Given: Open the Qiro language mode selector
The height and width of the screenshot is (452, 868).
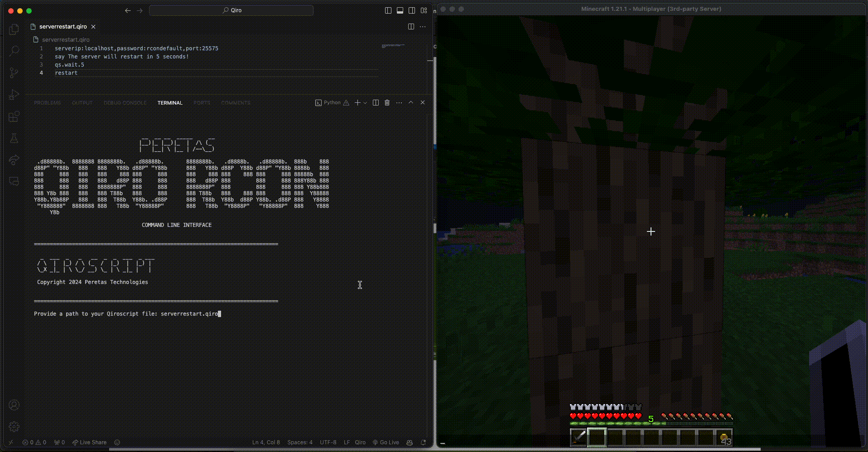Looking at the screenshot, I should (x=360, y=442).
